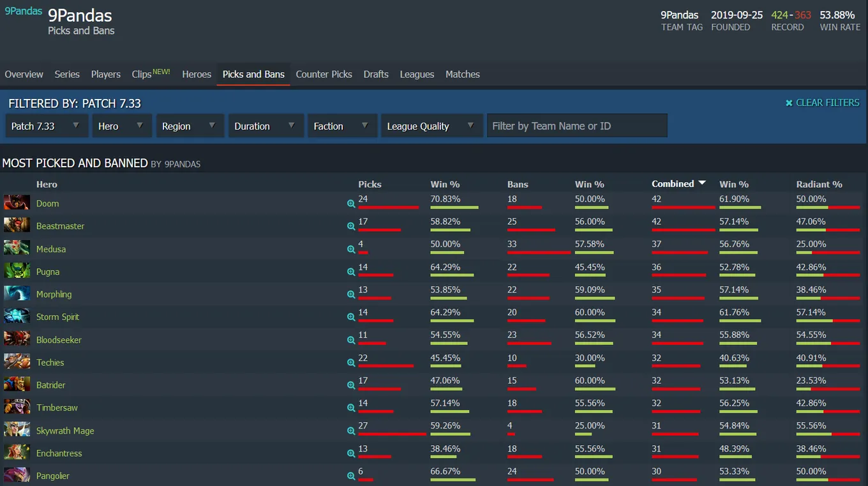868x486 pixels.
Task: Open the League Quality filter dropdown
Action: tap(431, 126)
